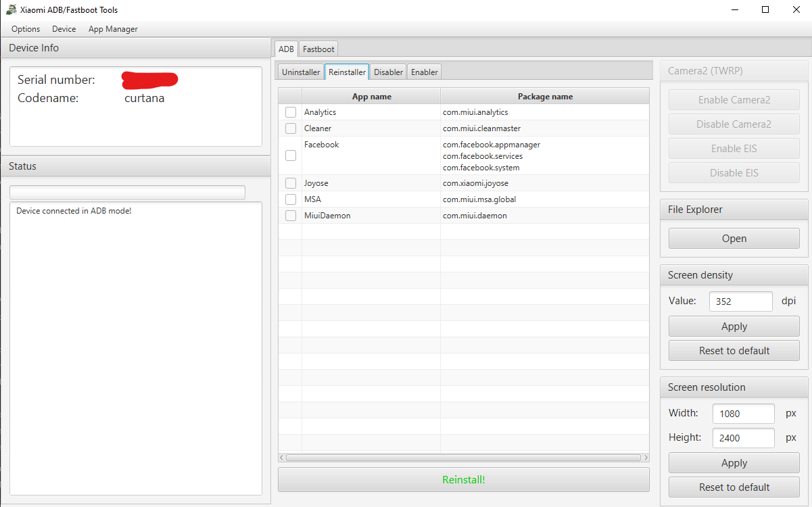Image resolution: width=812 pixels, height=507 pixels.
Task: Apply the screen density value
Action: 734,327
